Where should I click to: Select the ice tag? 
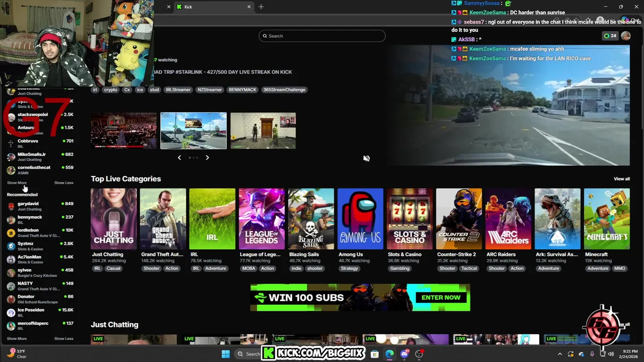(140, 90)
